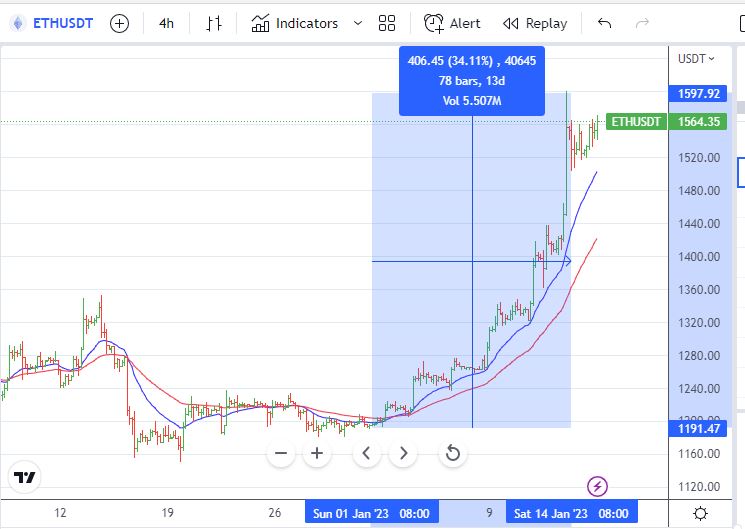Open the bar chart style selector
The width and height of the screenshot is (745, 529).
214,23
